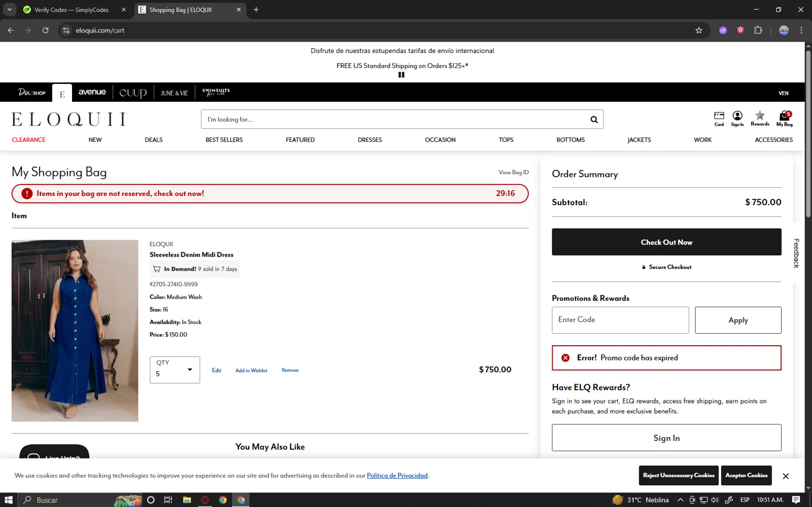Open the Live Help chat bubble

54,452
